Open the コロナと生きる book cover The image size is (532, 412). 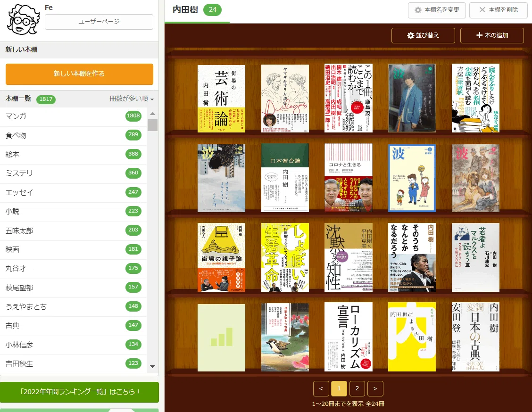(x=349, y=178)
